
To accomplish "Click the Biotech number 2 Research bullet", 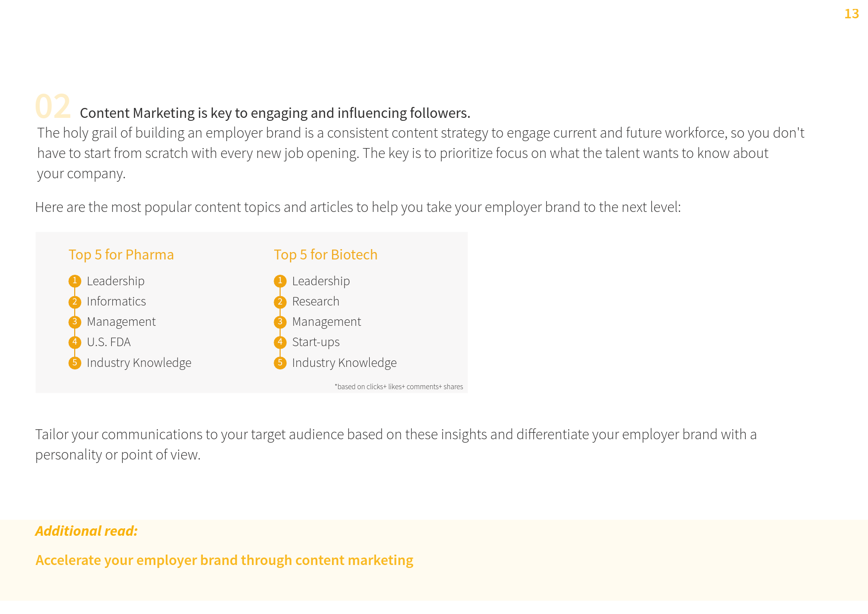I will click(280, 302).
